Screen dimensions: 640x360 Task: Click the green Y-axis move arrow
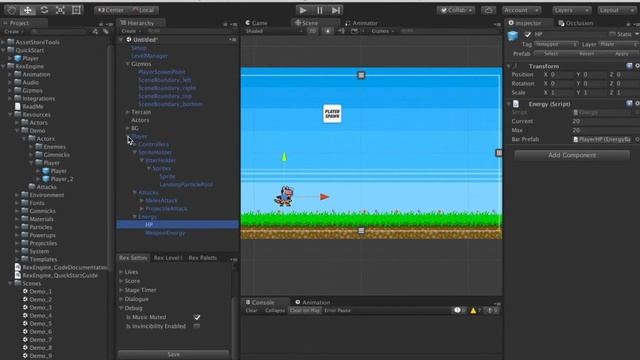point(284,156)
